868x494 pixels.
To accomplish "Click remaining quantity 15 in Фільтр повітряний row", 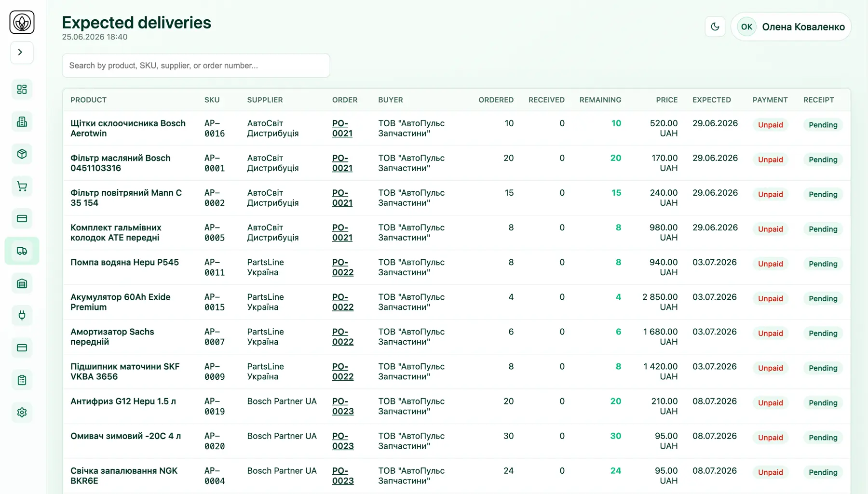I will pos(616,193).
